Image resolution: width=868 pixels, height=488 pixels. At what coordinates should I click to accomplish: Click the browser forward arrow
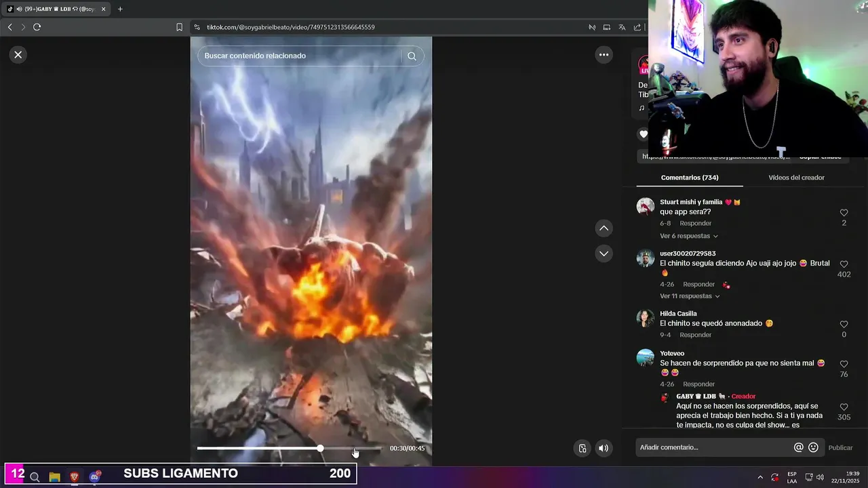click(23, 27)
